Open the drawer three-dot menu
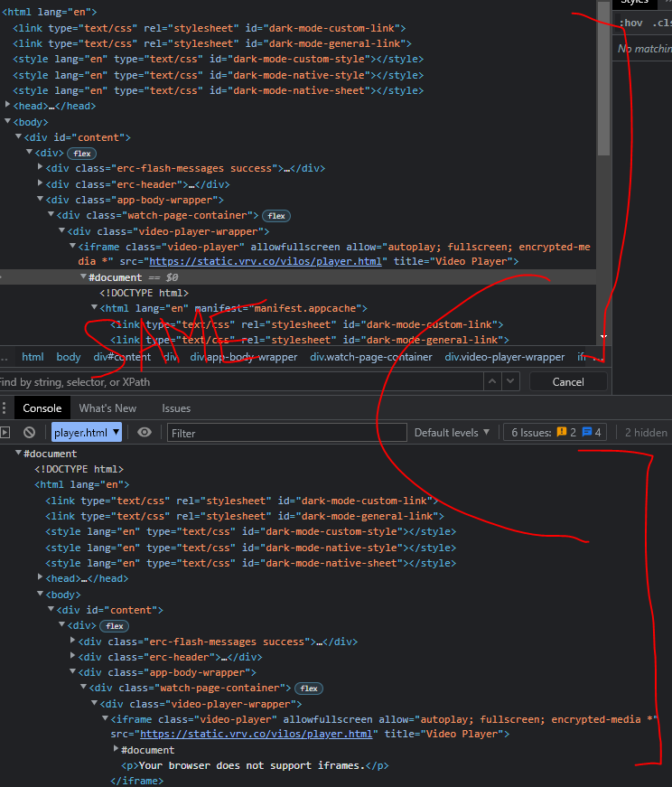The height and width of the screenshot is (787, 672). point(4,408)
